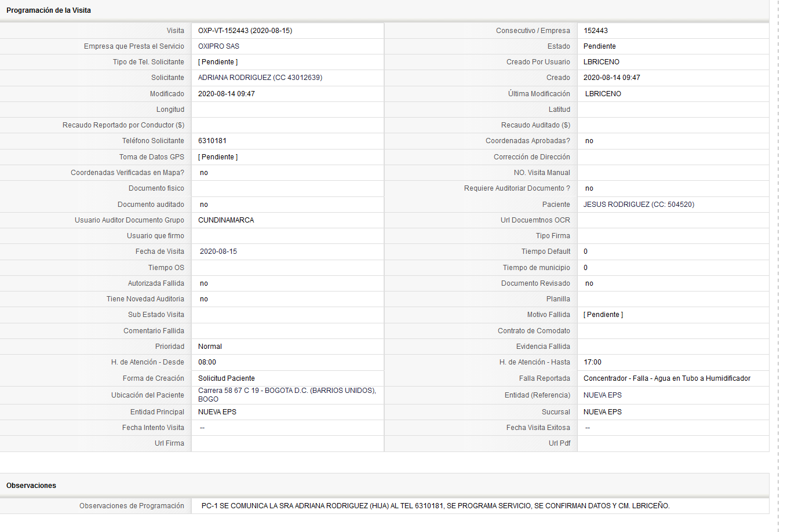Click the NO. Visita Manual label
The height and width of the screenshot is (532, 791).
tap(542, 173)
